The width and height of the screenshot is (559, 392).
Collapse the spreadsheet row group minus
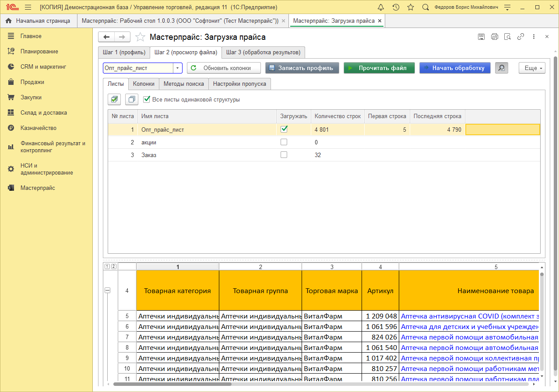point(107,290)
